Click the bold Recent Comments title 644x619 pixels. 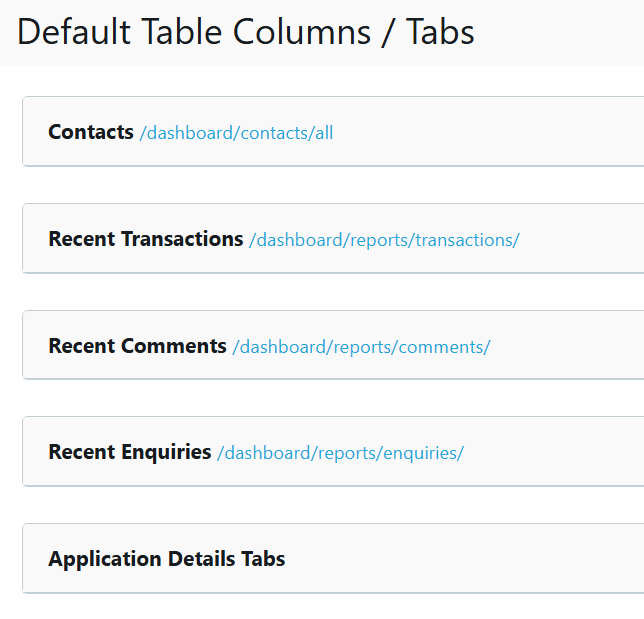coord(138,346)
